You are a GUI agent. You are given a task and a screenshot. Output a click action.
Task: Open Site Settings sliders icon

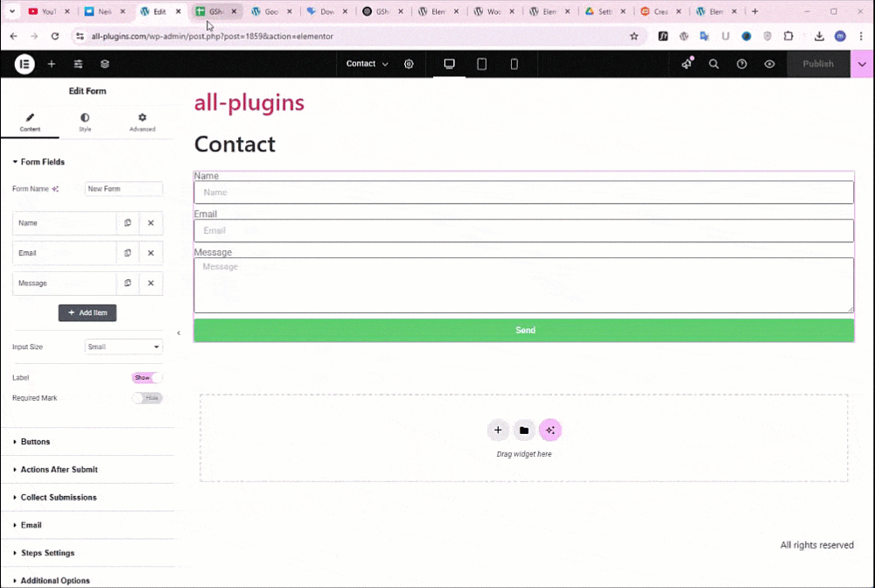pos(78,64)
